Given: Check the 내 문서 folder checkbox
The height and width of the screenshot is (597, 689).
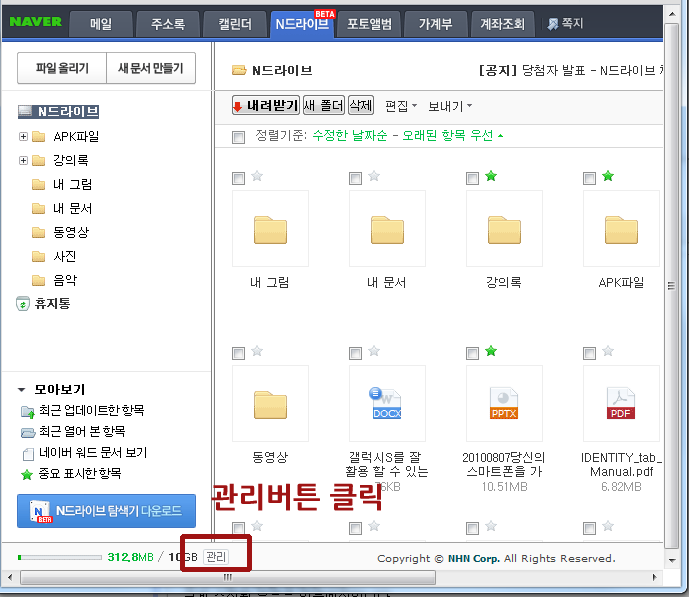Looking at the screenshot, I should [x=355, y=178].
